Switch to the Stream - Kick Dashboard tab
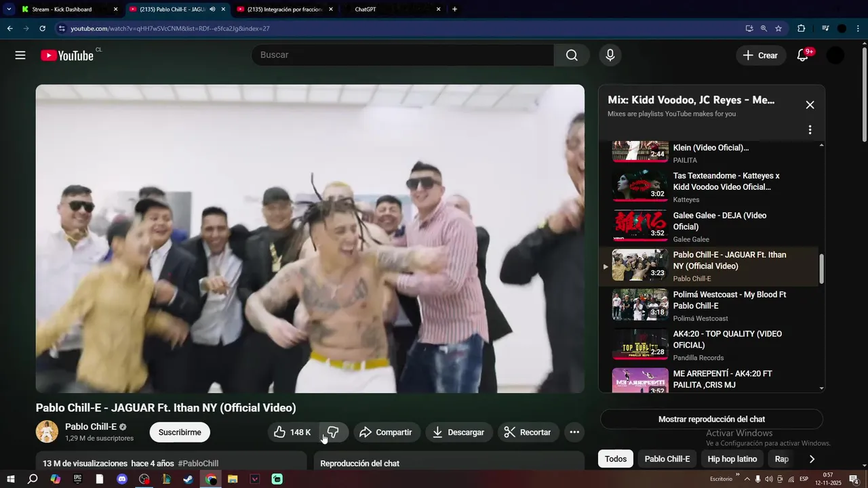The width and height of the screenshot is (868, 488). click(x=68, y=9)
